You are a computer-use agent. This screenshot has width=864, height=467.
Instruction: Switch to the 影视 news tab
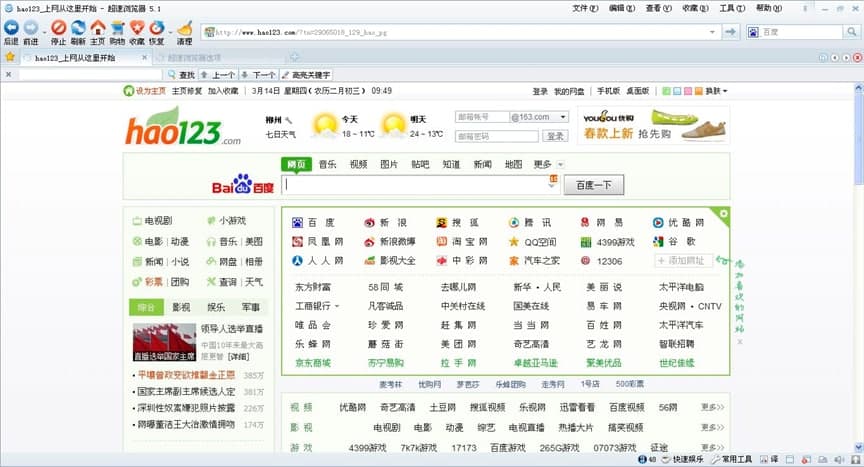pyautogui.click(x=181, y=307)
